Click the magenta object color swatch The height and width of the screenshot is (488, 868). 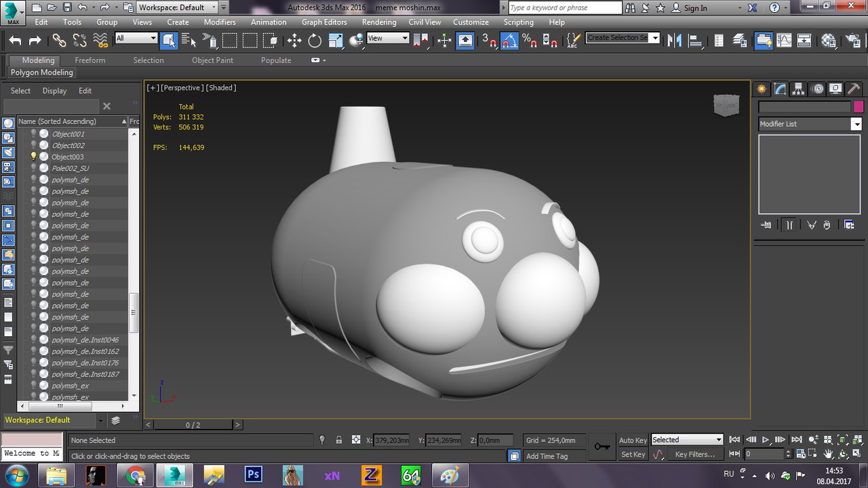(x=859, y=106)
